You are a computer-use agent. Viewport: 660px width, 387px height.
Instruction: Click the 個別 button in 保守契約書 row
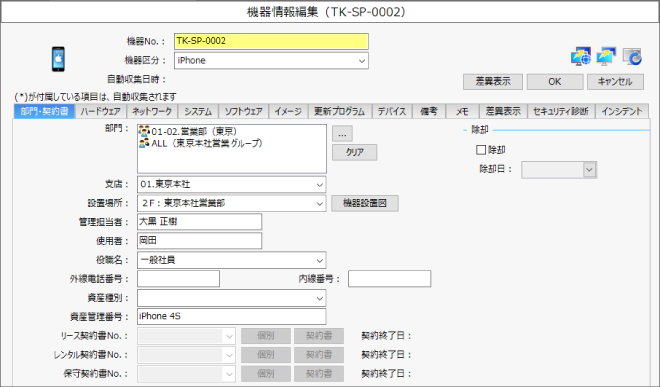(266, 374)
